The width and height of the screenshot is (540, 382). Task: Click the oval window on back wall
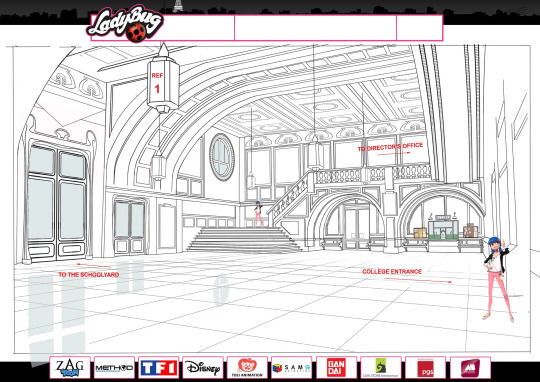point(222,157)
